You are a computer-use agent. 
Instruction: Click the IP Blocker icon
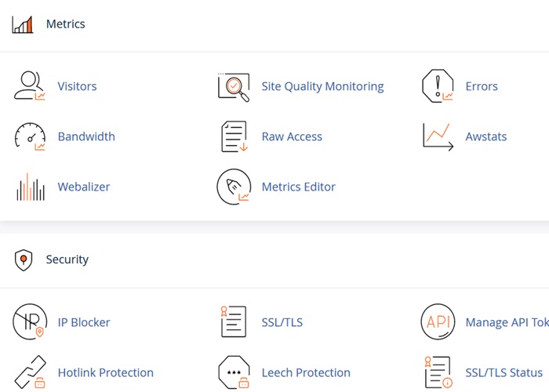pos(30,322)
